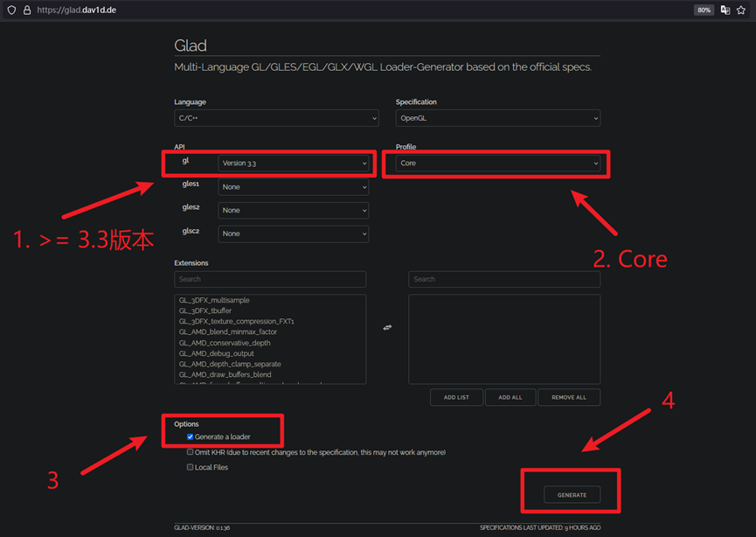Image resolution: width=756 pixels, height=537 pixels.
Task: Click the REMOVE ALL button
Action: pos(568,396)
